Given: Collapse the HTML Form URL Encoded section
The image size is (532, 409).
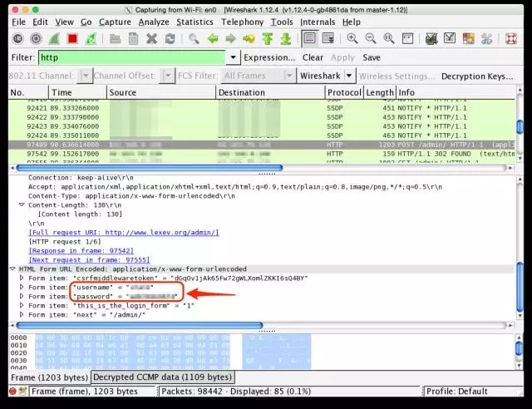Looking at the screenshot, I should [12, 269].
